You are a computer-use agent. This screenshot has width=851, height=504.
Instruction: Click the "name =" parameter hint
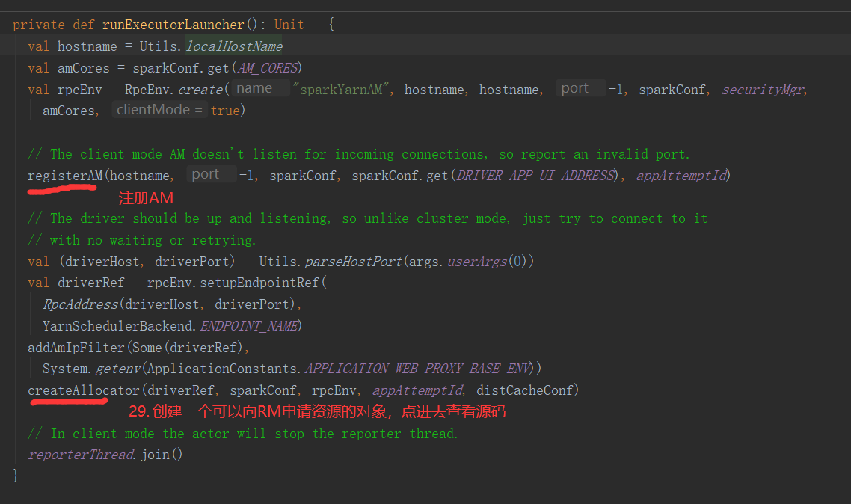click(260, 88)
